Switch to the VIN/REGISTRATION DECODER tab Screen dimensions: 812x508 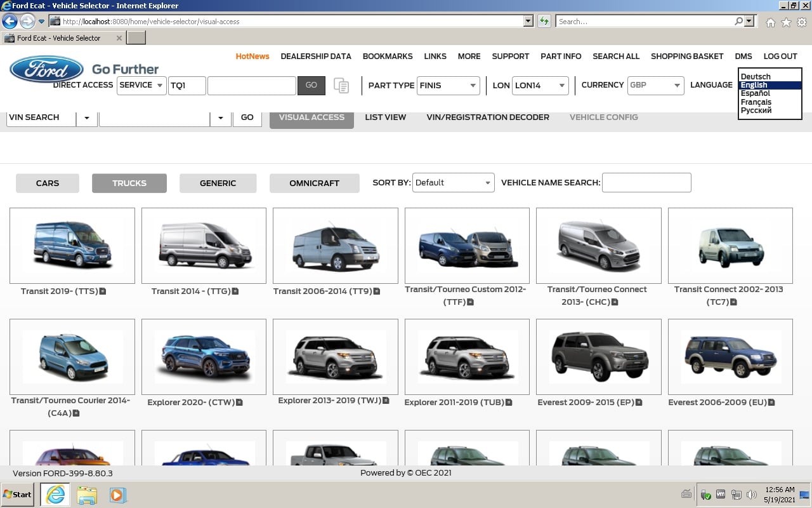(x=488, y=117)
